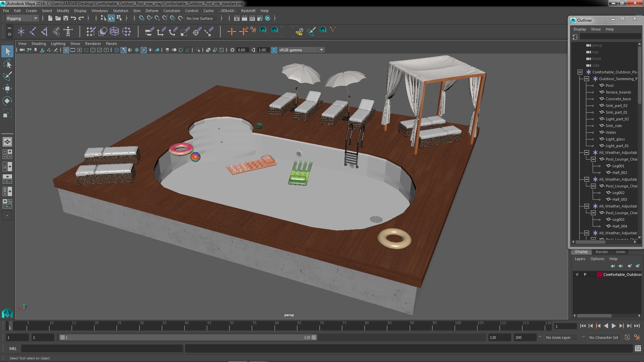The image size is (644, 362).
Task: Toggle visibility of Comfortable_Outdoor layer
Action: (x=576, y=274)
